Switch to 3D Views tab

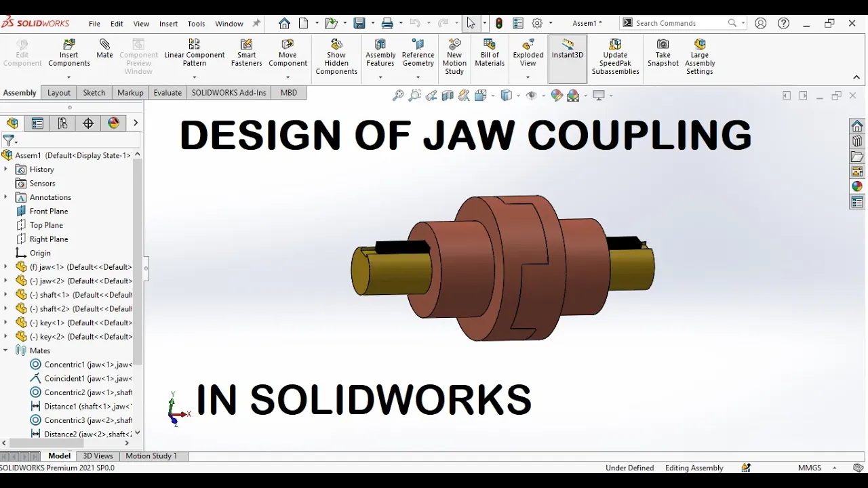coord(98,456)
